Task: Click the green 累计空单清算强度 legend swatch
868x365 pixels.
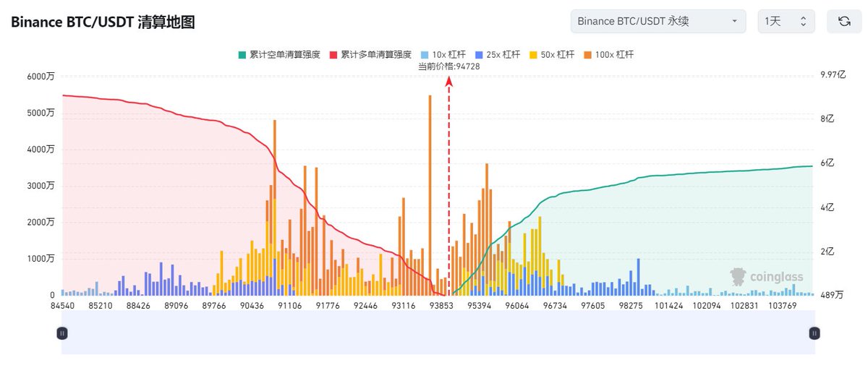Action: pyautogui.click(x=242, y=54)
